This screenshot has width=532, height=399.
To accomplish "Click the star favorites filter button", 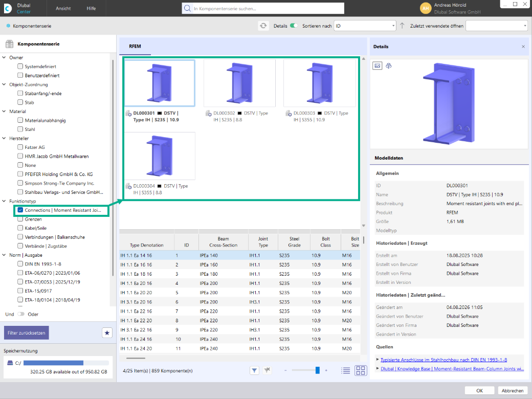I will tap(107, 333).
